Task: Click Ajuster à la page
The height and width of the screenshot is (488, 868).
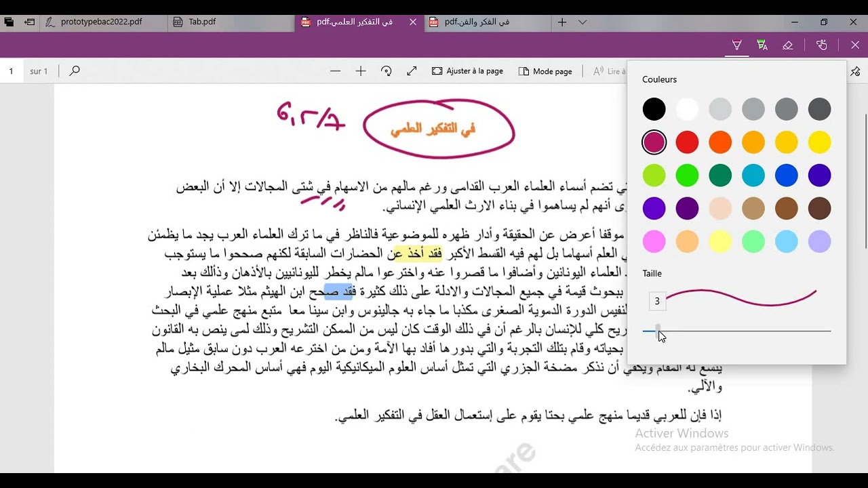Action: point(468,70)
